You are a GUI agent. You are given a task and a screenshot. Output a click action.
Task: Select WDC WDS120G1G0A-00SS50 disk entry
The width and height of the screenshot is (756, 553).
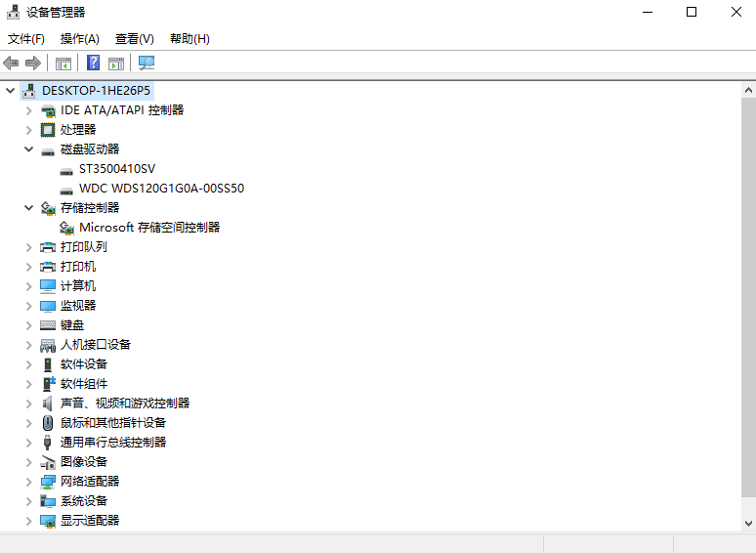[x=161, y=189]
